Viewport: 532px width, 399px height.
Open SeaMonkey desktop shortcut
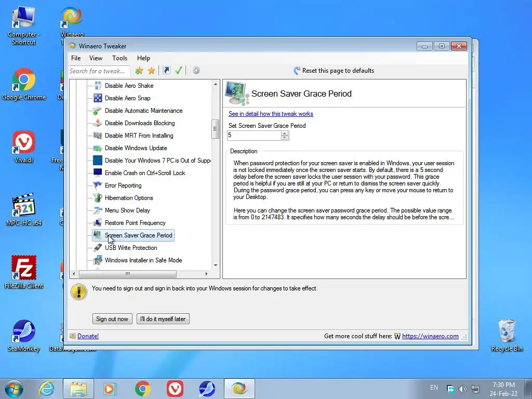(24, 335)
